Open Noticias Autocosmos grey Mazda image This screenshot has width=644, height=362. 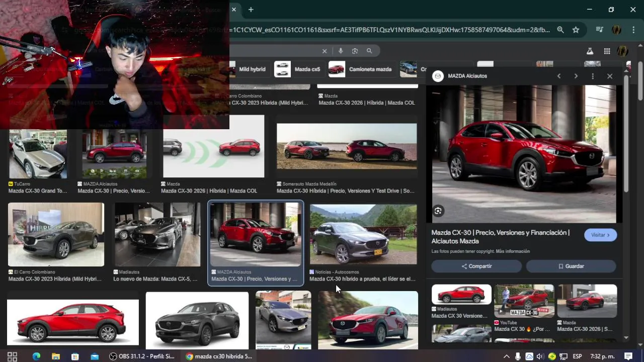[363, 234]
